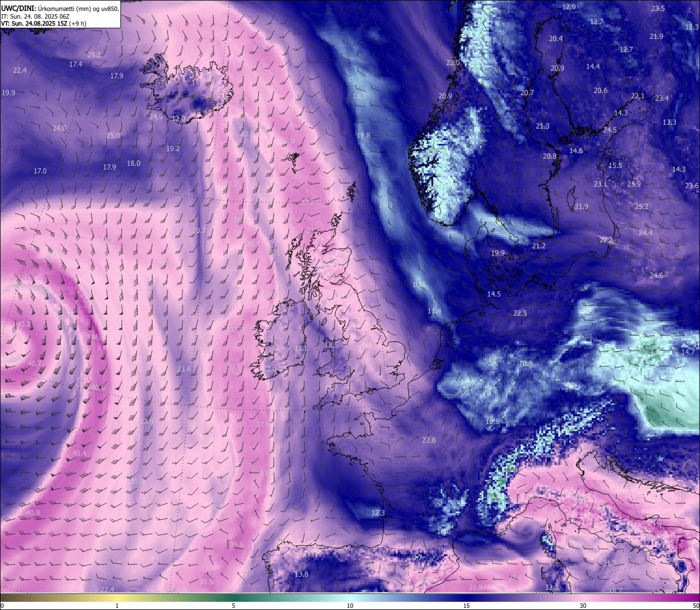The width and height of the screenshot is (700, 610).
Task: Click the 'UWC/DINI: Úrkomumætti (mm) og uv850.' title
Action: tap(60, 8)
